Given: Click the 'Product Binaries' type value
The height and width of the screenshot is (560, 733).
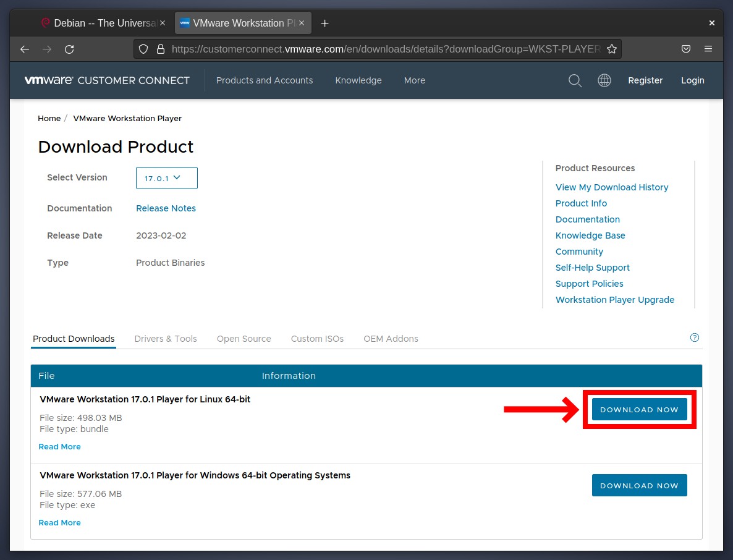Looking at the screenshot, I should tap(170, 263).
